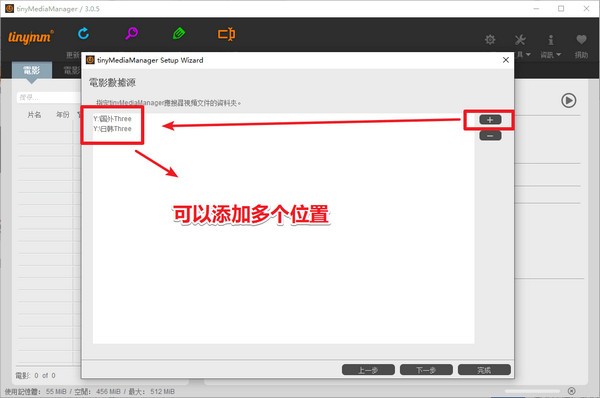Click the status bar cancel circle icon
This screenshot has height=398, width=600.
point(571,391)
